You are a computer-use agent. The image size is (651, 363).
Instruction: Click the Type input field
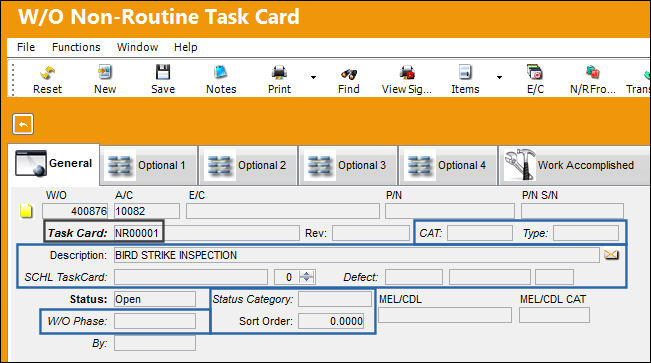click(586, 233)
